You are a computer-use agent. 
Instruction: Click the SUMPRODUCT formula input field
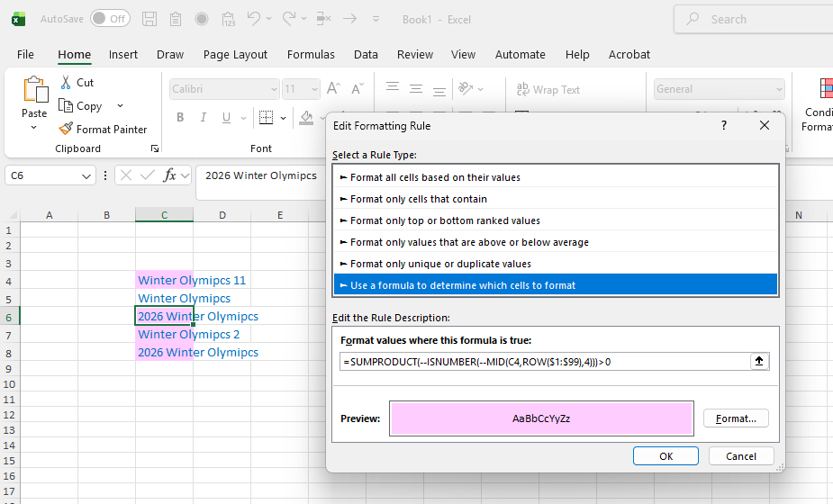click(x=545, y=361)
